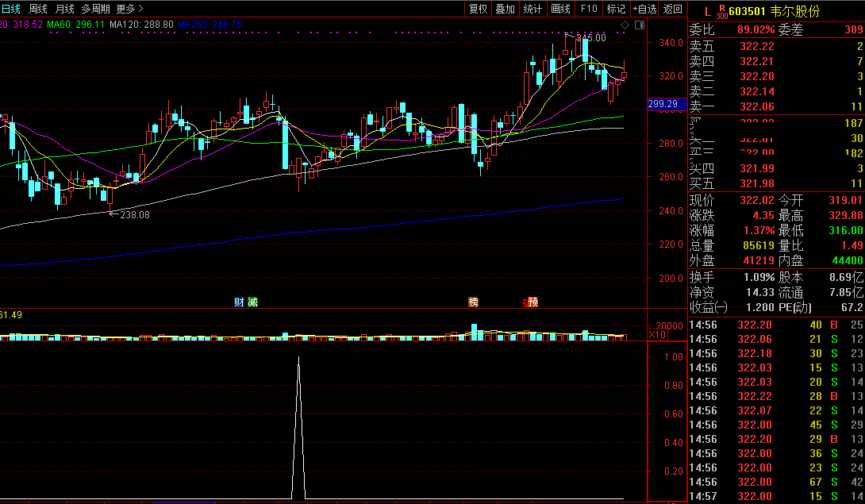Click the 减 shareholder reduction marker

pyautogui.click(x=252, y=302)
